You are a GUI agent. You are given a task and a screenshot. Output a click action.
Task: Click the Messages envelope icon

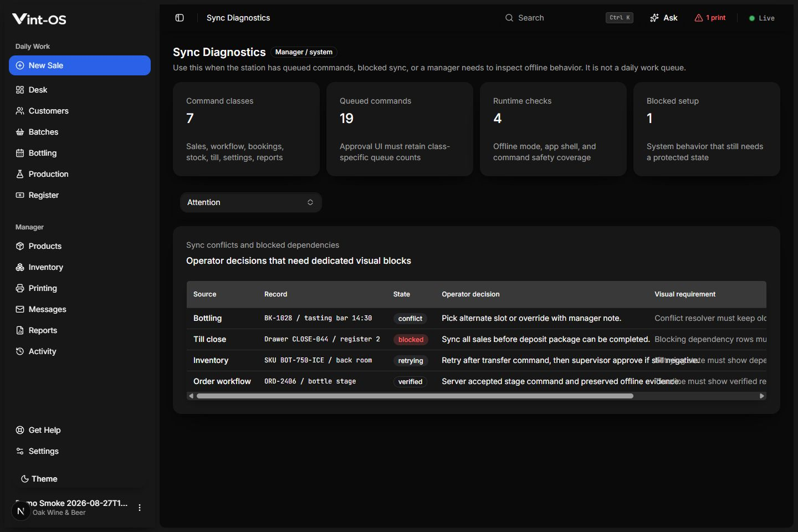pos(20,309)
